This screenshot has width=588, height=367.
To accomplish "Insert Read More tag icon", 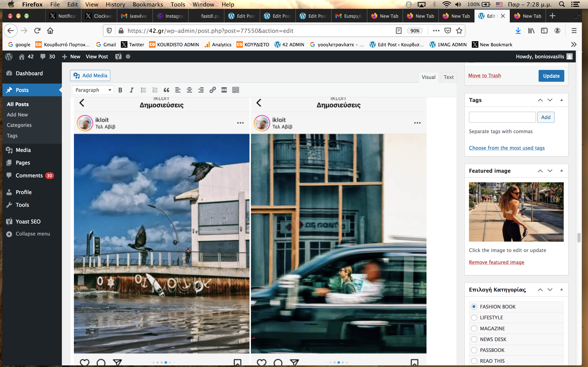I will (x=224, y=90).
